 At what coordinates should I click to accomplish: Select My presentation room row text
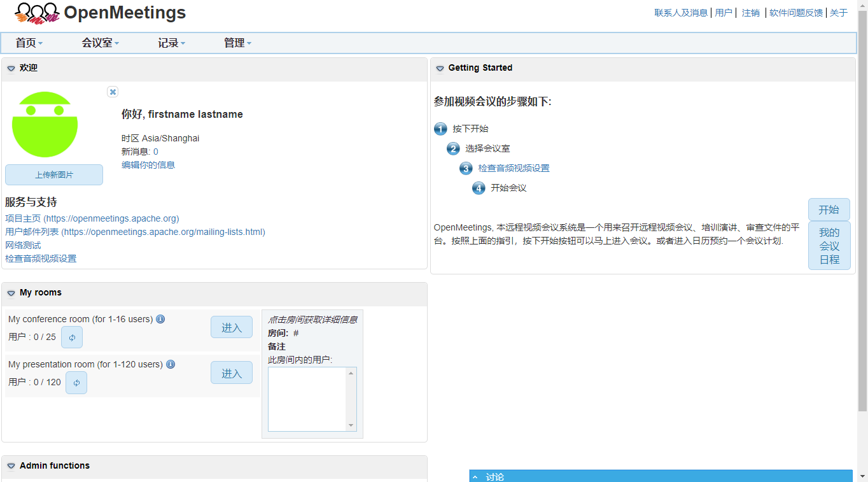pyautogui.click(x=86, y=364)
